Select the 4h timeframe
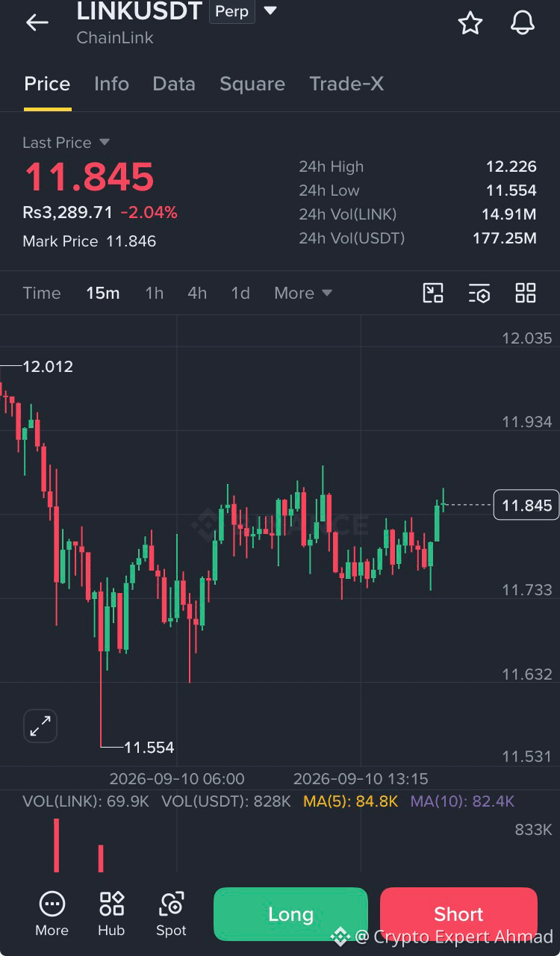 click(x=197, y=293)
